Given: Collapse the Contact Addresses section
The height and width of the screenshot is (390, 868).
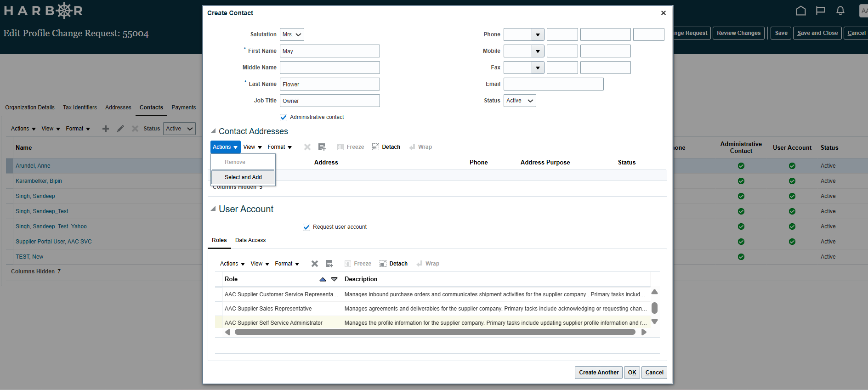Looking at the screenshot, I should coord(213,131).
